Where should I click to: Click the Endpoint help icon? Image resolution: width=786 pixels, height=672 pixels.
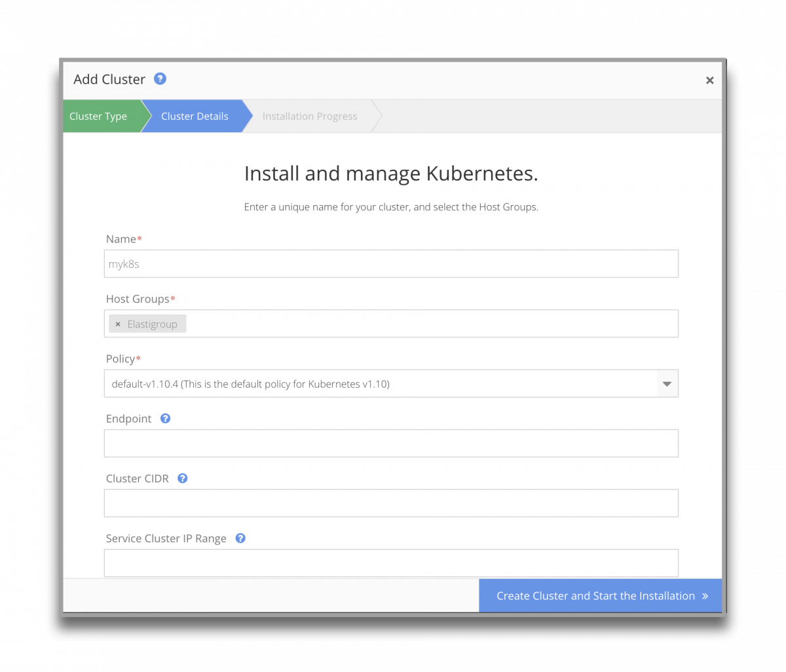(164, 418)
